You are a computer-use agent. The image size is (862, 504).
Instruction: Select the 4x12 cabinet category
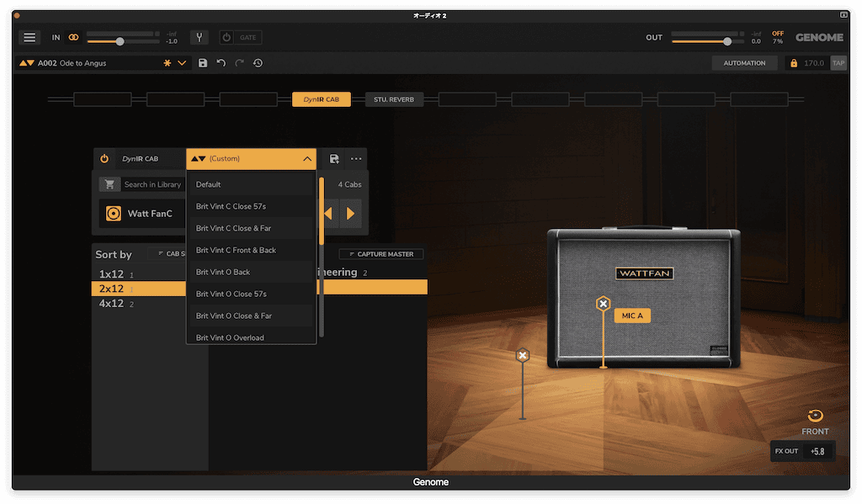(x=139, y=304)
